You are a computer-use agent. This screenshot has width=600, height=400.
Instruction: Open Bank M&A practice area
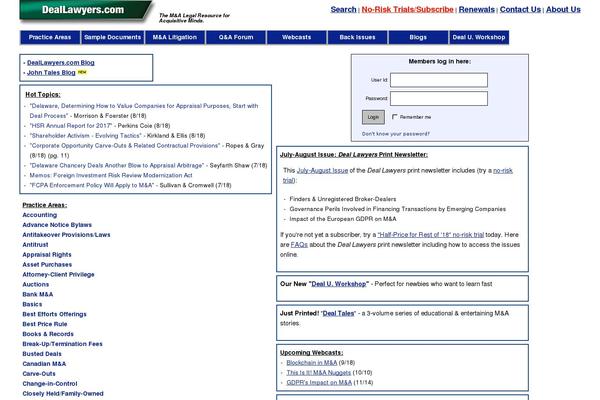pos(38,295)
